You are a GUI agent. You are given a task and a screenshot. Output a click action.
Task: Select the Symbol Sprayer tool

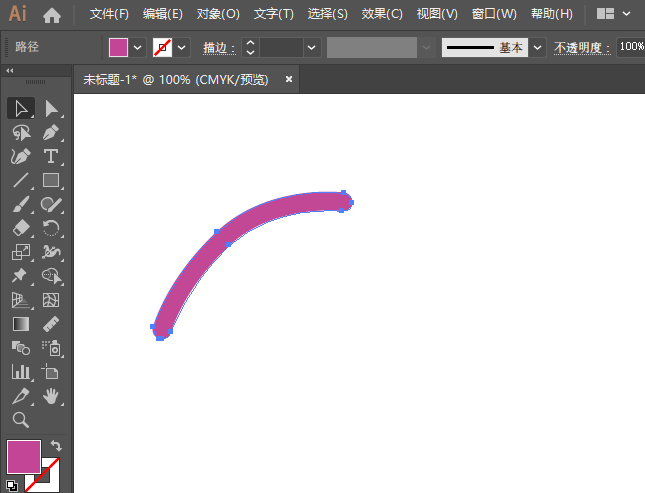pos(51,348)
